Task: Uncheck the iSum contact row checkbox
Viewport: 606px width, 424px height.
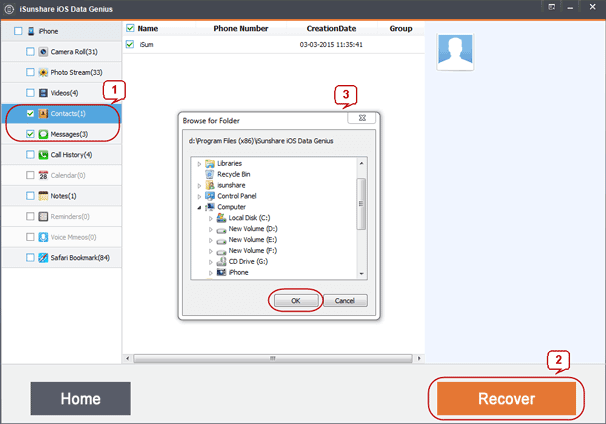Action: click(130, 44)
